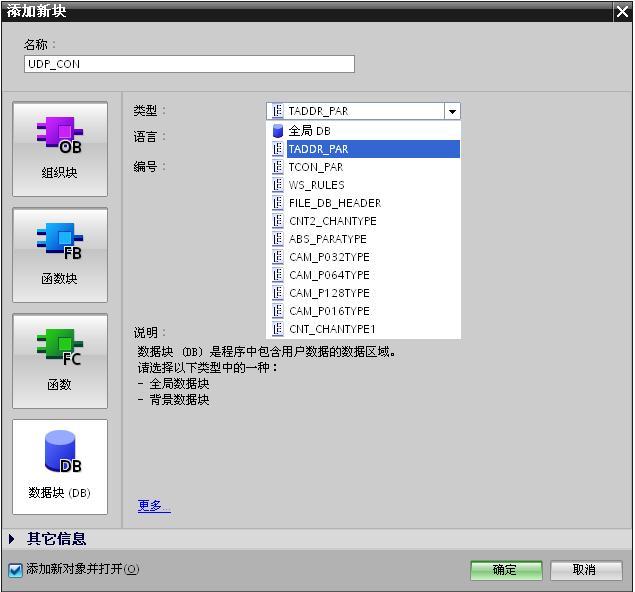
Task: Pick CAM_P016TYPE in the dropdown list
Action: [363, 311]
